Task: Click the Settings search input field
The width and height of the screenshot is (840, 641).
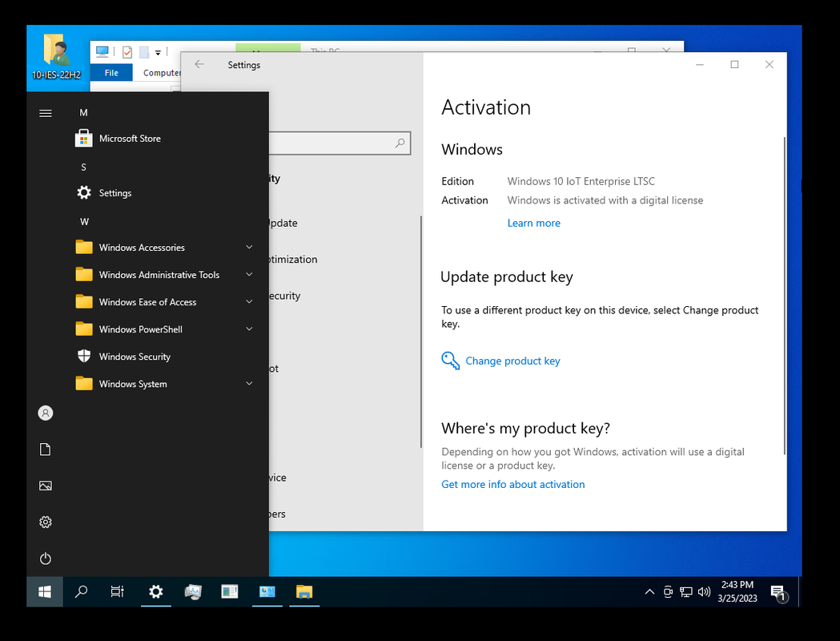Action: 339,143
